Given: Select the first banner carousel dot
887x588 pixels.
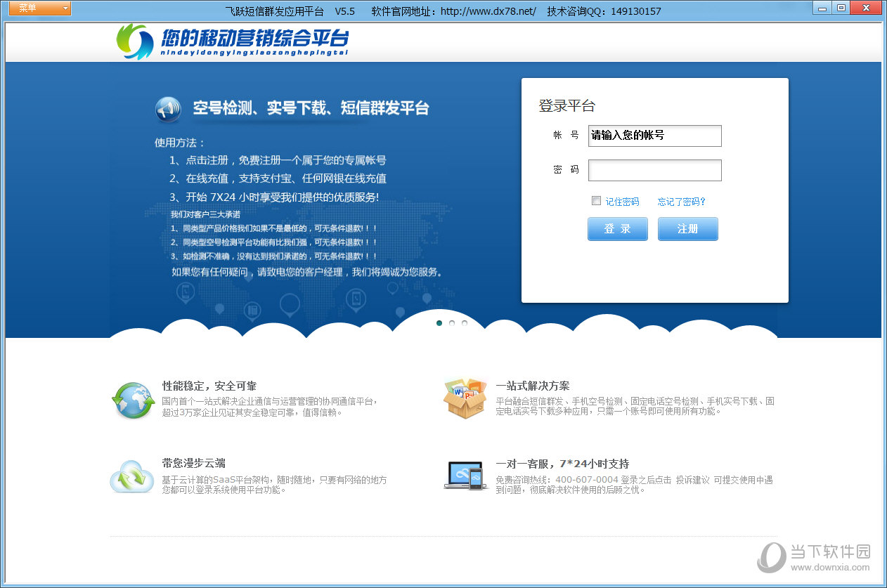Looking at the screenshot, I should point(439,323).
